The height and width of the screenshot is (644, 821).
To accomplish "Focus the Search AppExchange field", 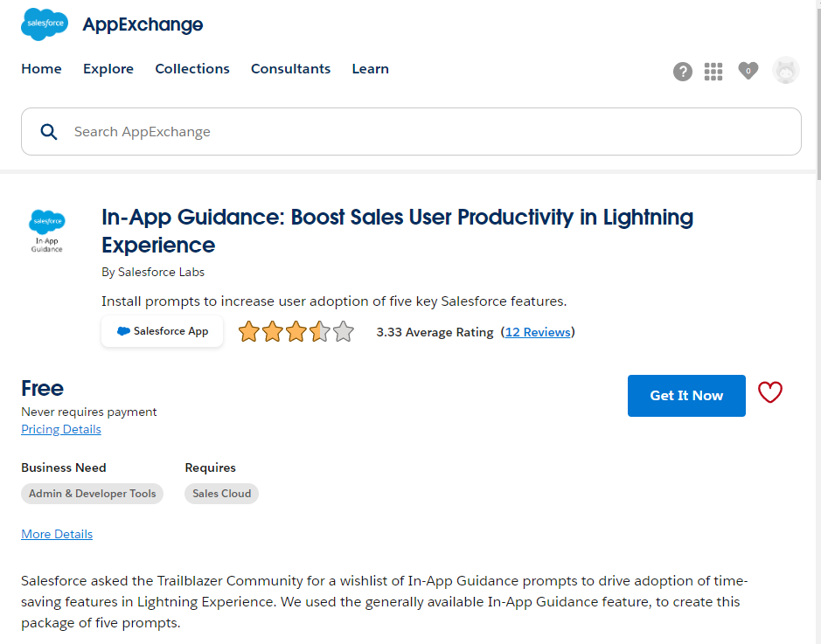I will coord(411,132).
